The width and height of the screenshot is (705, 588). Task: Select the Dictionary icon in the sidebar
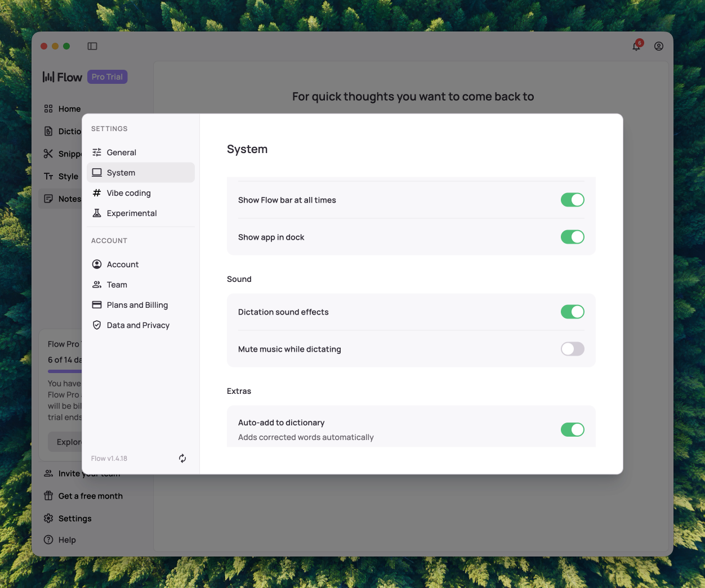point(49,131)
